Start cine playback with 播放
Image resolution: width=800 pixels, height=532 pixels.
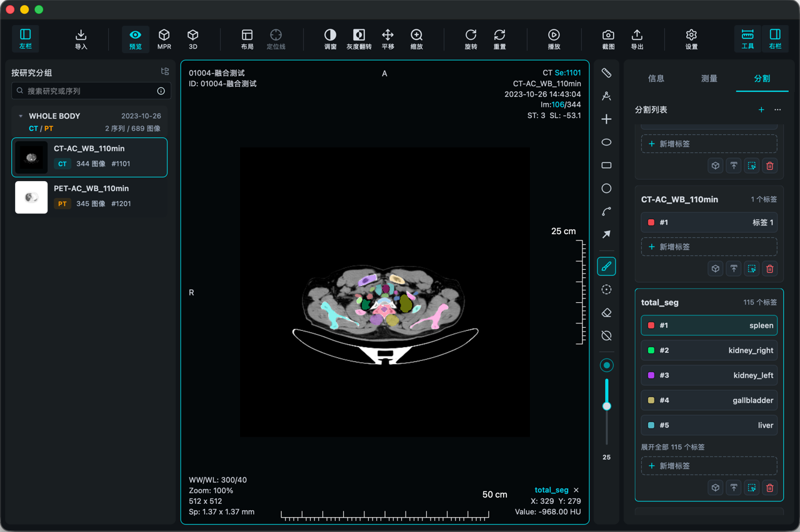pyautogui.click(x=554, y=39)
